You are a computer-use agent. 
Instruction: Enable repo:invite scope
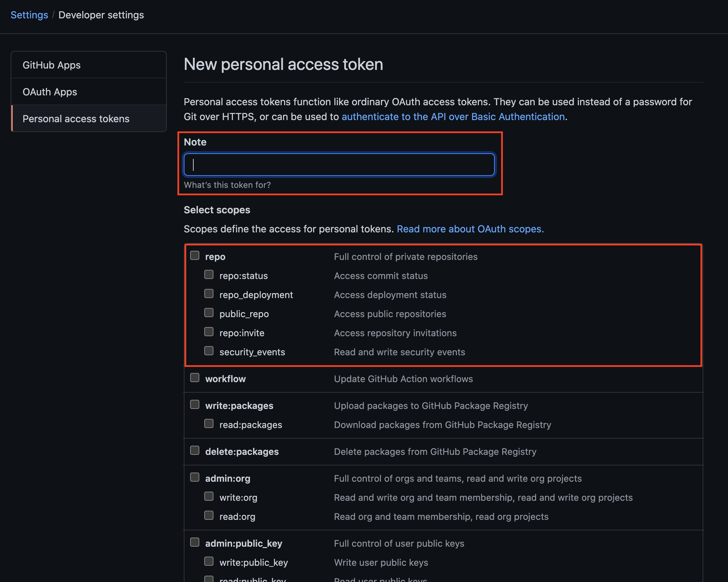pyautogui.click(x=209, y=332)
